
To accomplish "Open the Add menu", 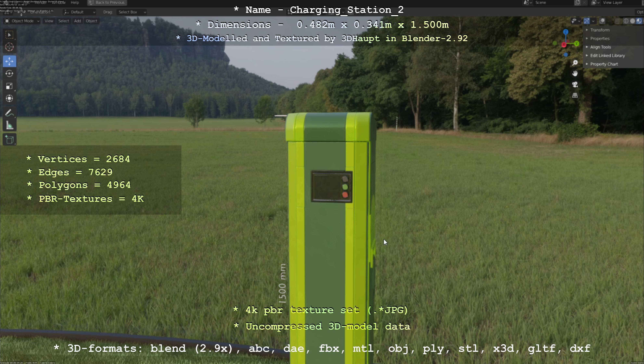I will [77, 21].
